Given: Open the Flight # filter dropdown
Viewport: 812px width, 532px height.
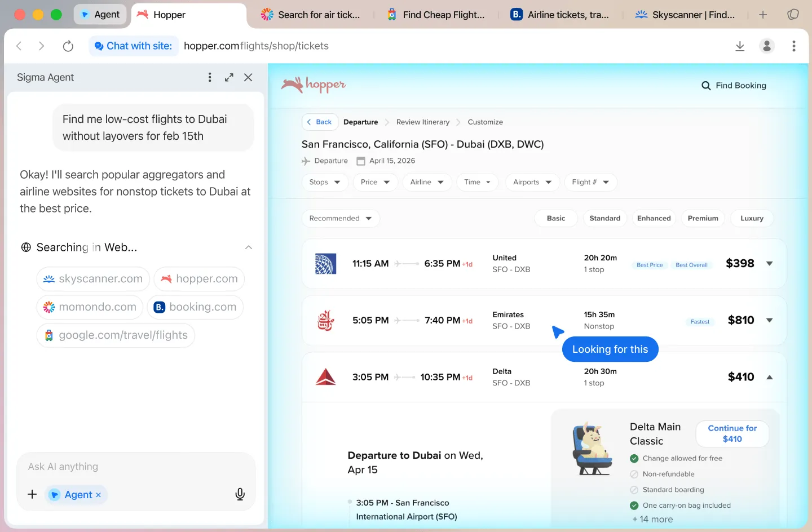Looking at the screenshot, I should (590, 182).
